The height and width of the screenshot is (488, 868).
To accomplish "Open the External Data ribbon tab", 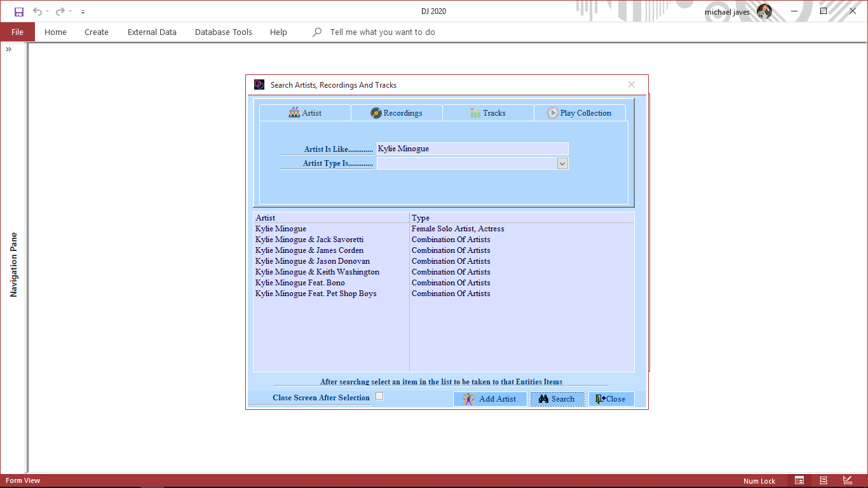I will click(x=152, y=32).
